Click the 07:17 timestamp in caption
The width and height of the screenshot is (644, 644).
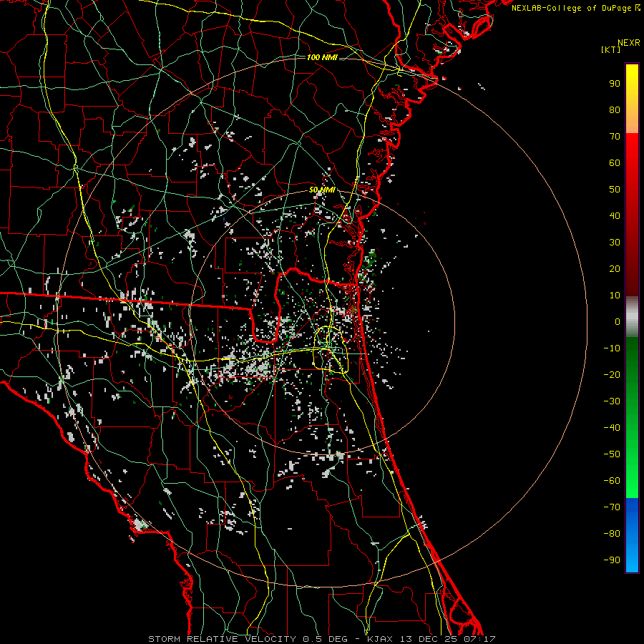click(x=479, y=639)
